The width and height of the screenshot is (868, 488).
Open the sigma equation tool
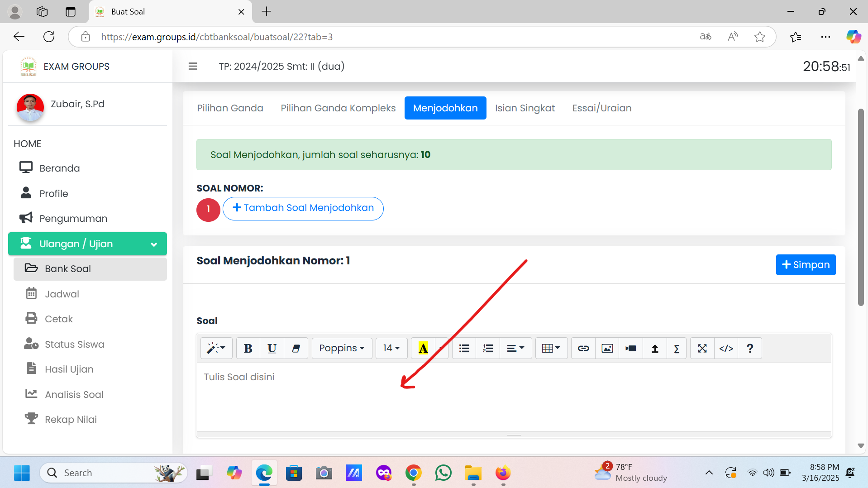click(676, 348)
